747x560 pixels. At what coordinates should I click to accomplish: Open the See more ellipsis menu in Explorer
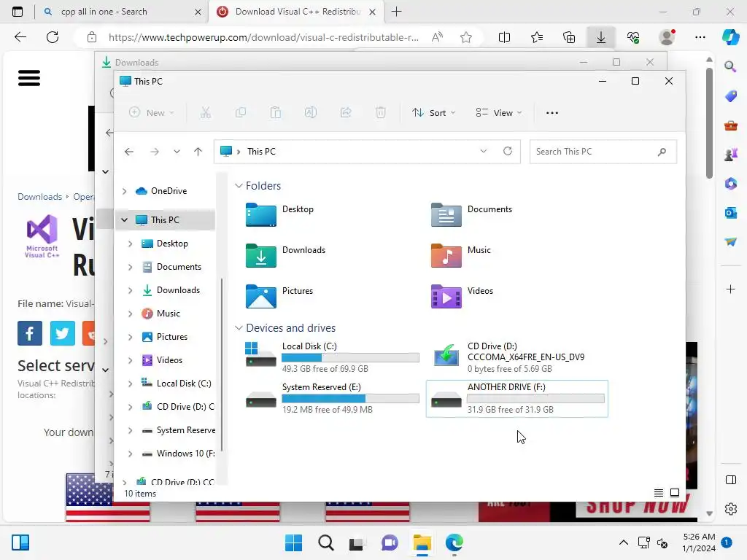tap(552, 113)
